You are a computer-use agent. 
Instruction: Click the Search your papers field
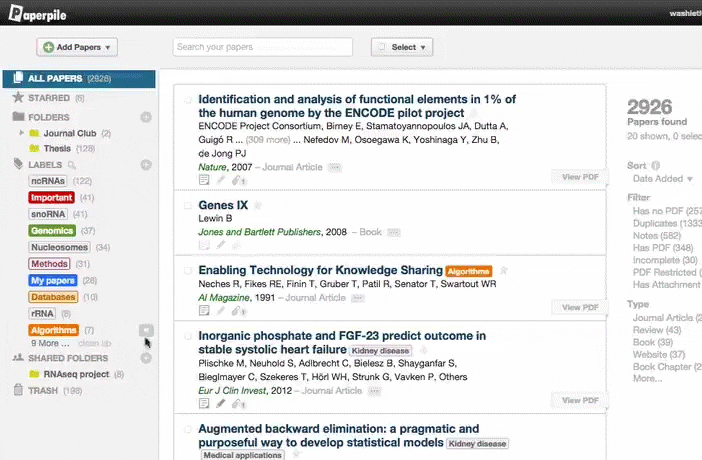(263, 47)
